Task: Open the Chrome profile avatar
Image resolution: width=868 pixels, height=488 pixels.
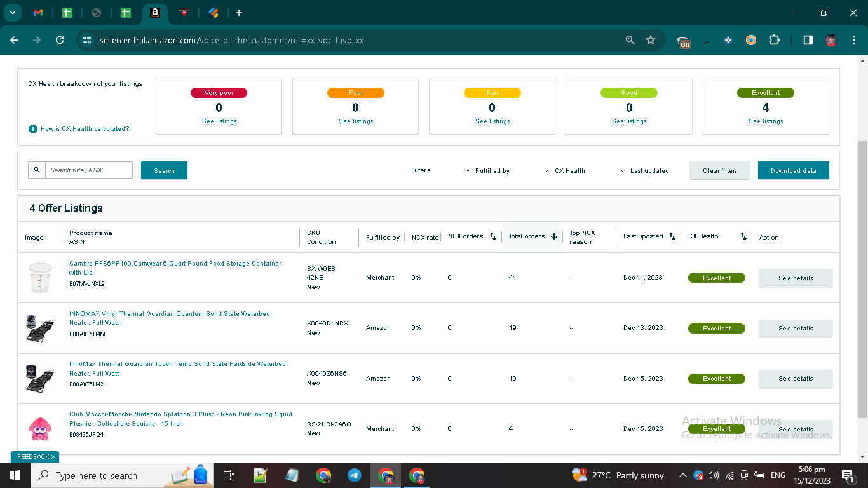Action: (831, 40)
